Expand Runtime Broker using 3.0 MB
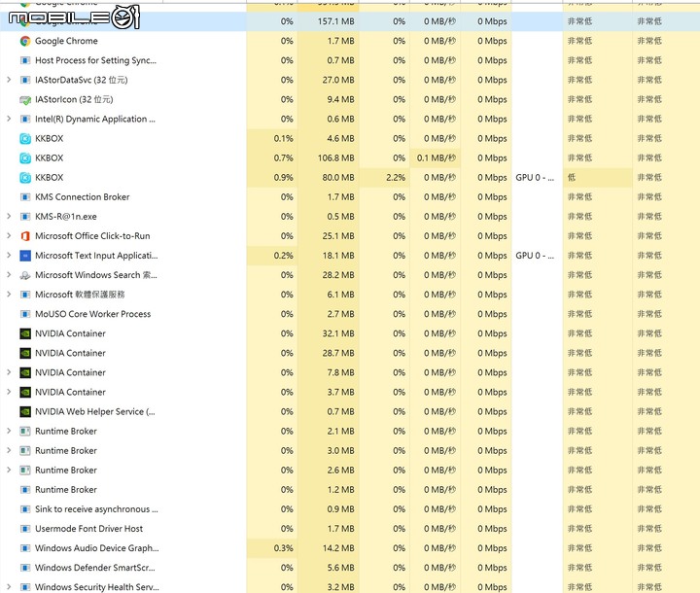 9,450
